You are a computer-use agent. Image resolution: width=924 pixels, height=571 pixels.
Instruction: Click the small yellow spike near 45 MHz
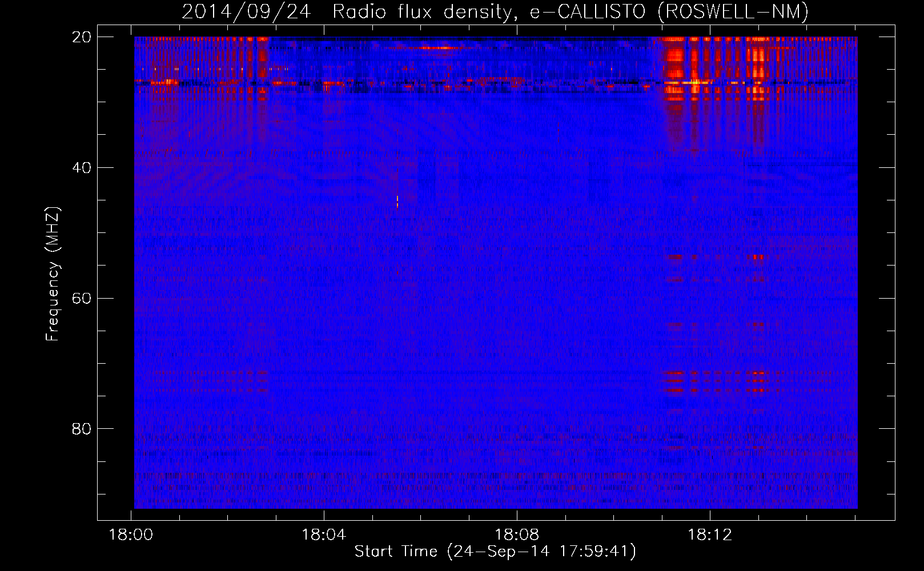click(x=397, y=201)
